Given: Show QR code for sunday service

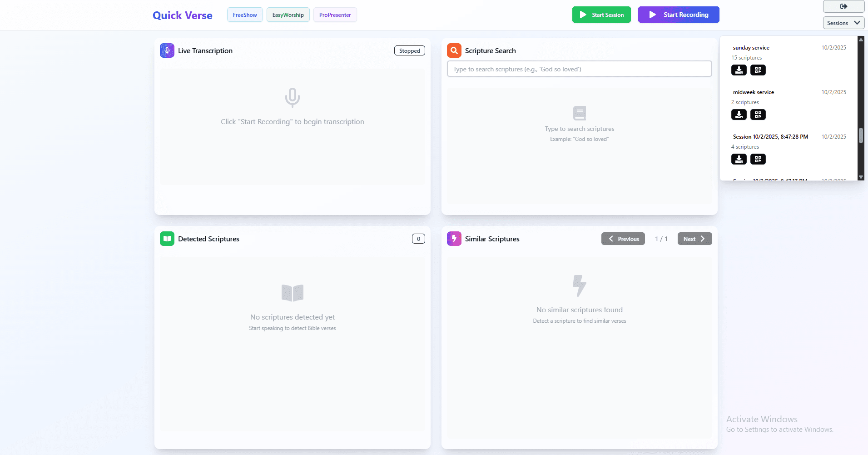Looking at the screenshot, I should coord(758,70).
